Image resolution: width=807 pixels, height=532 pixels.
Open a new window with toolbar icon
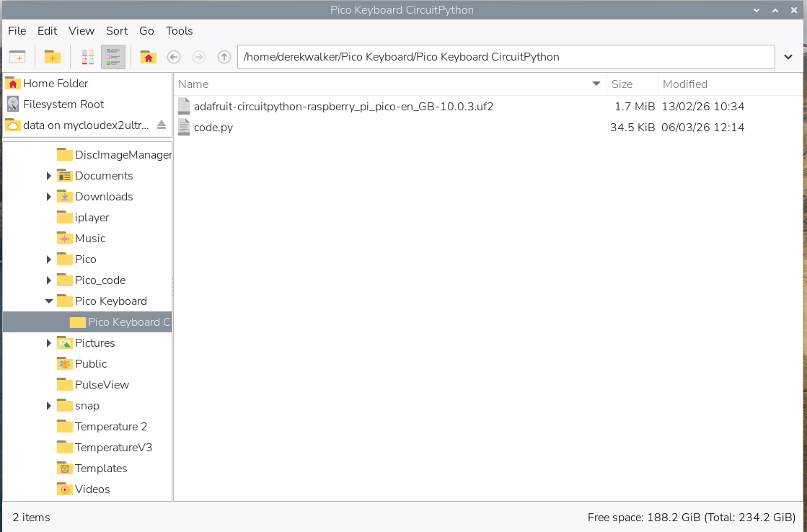click(x=17, y=57)
